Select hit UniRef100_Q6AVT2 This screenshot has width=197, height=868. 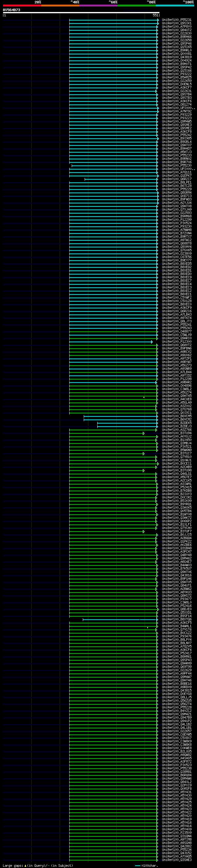(177, 345)
